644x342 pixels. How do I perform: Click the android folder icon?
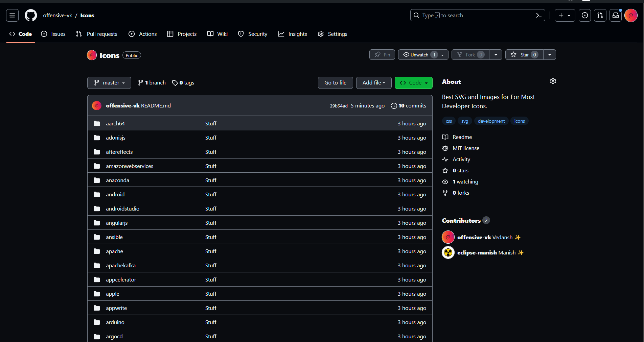pyautogui.click(x=97, y=194)
